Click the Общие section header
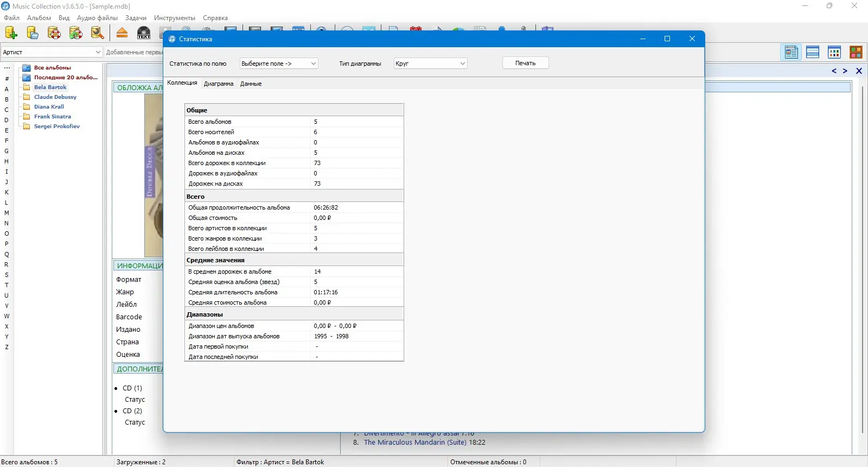 pos(294,110)
